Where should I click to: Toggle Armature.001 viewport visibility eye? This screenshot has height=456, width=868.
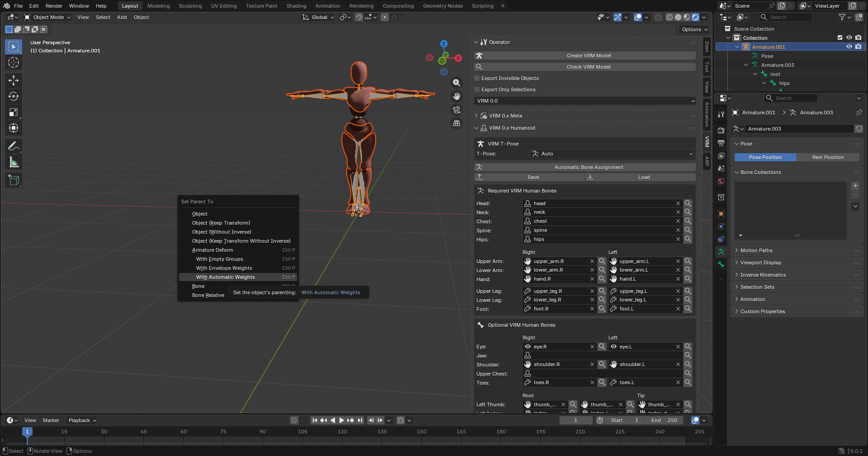click(849, 47)
